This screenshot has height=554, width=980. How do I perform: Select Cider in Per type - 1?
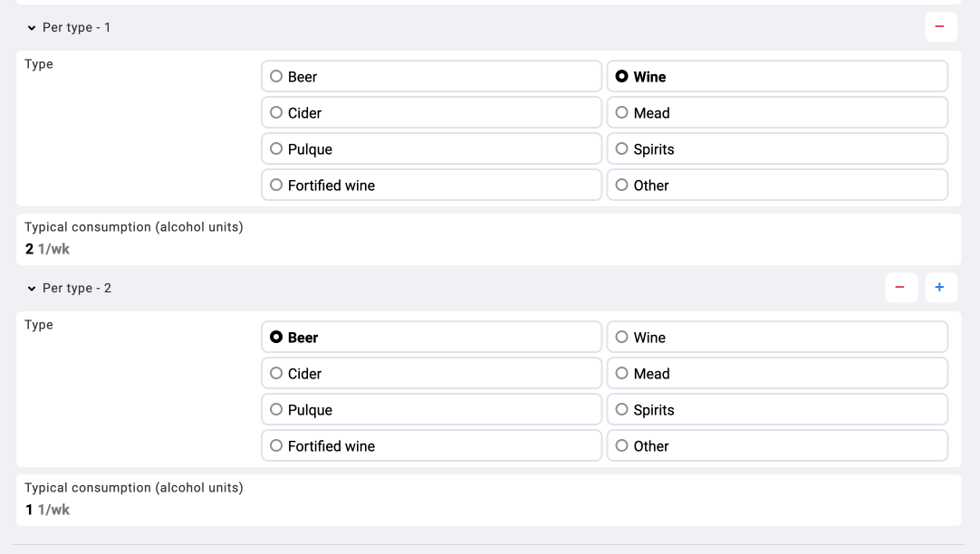pyautogui.click(x=431, y=113)
